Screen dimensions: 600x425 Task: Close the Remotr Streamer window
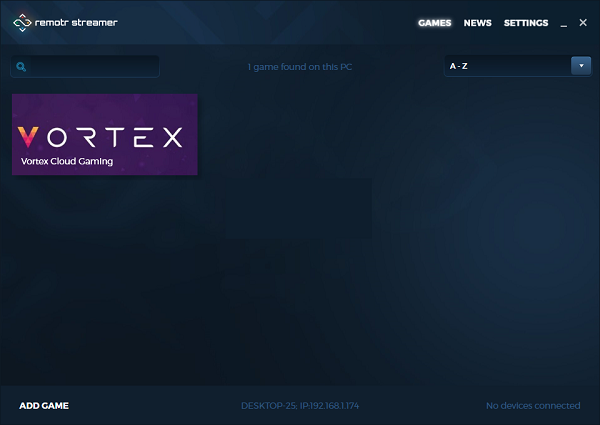[583, 22]
